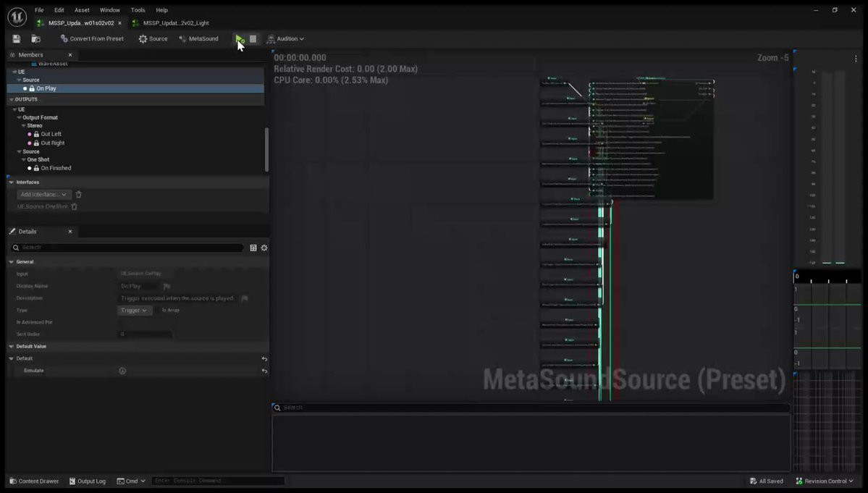This screenshot has height=493, width=868.
Task: Close the Members panel tab
Action: click(70, 55)
